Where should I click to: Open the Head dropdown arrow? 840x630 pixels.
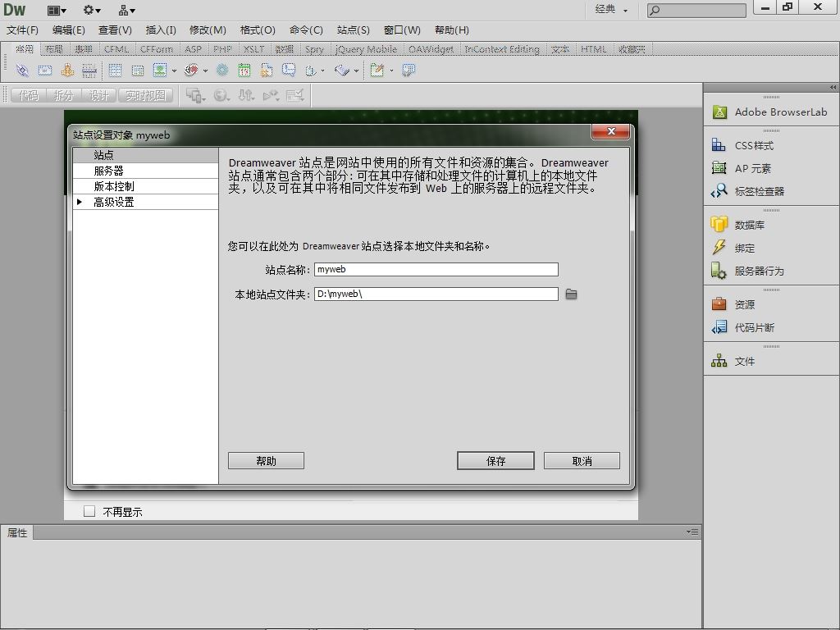323,71
